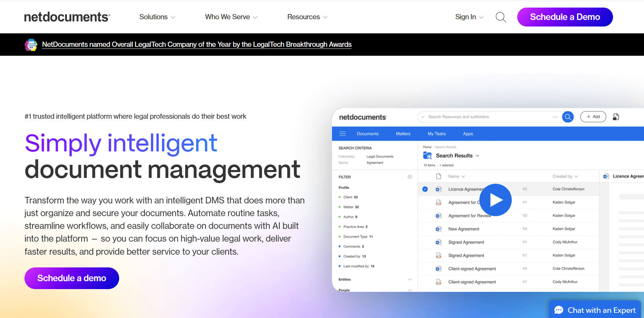Open the LegalTech Breakthrough Awards announcement link
This screenshot has width=644, height=318.
pyautogui.click(x=197, y=44)
